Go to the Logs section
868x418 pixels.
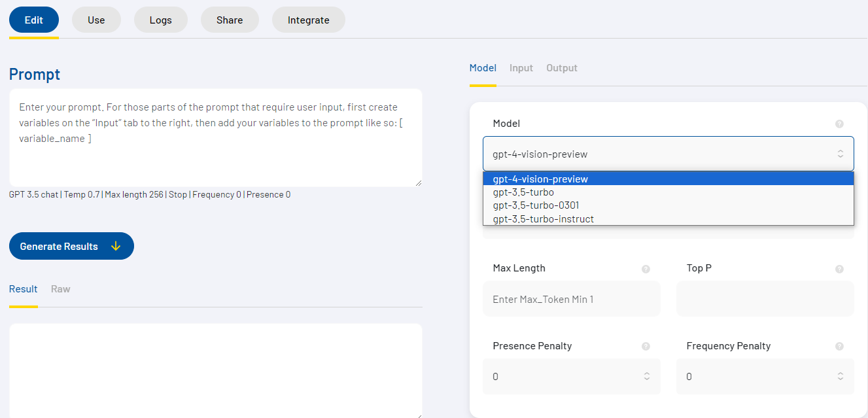pyautogui.click(x=160, y=20)
